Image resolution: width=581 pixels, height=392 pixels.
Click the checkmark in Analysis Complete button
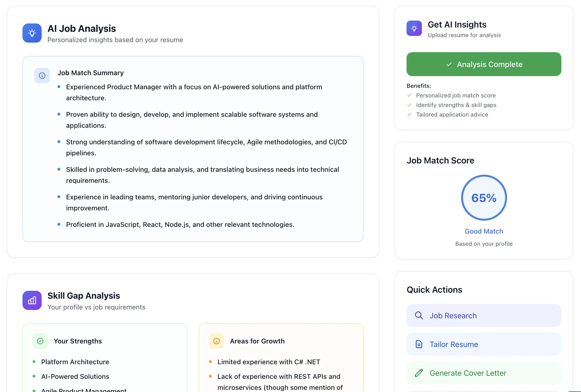pyautogui.click(x=449, y=64)
